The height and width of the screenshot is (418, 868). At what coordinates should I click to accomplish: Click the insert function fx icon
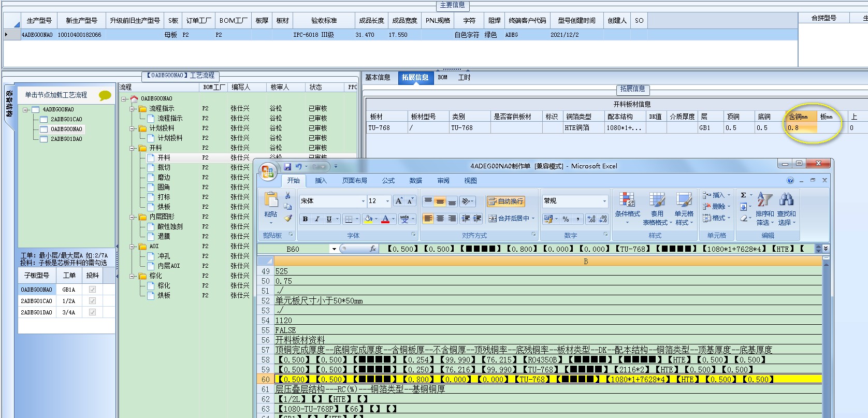click(x=373, y=249)
